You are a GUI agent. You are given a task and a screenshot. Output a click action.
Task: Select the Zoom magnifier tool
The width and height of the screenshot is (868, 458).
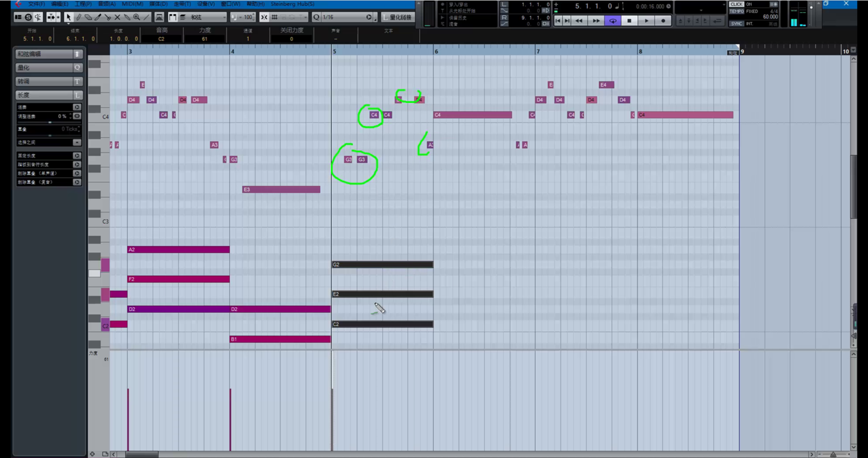pyautogui.click(x=137, y=17)
